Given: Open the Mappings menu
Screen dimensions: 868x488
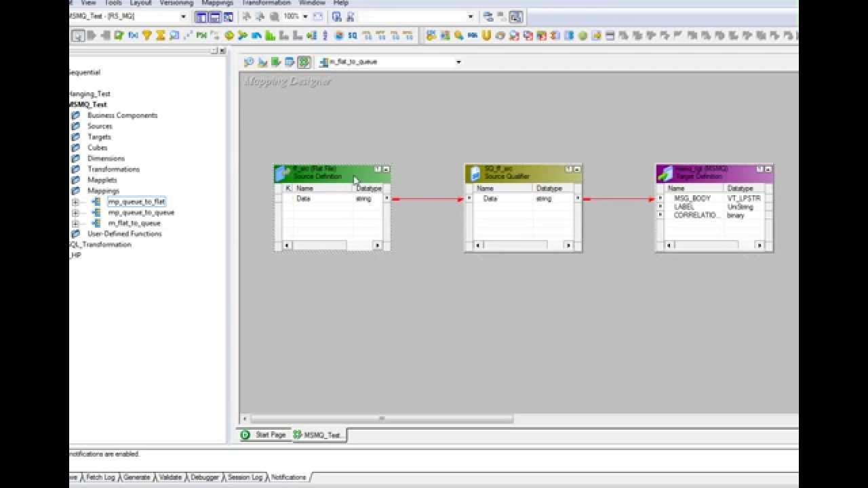Looking at the screenshot, I should (218, 3).
